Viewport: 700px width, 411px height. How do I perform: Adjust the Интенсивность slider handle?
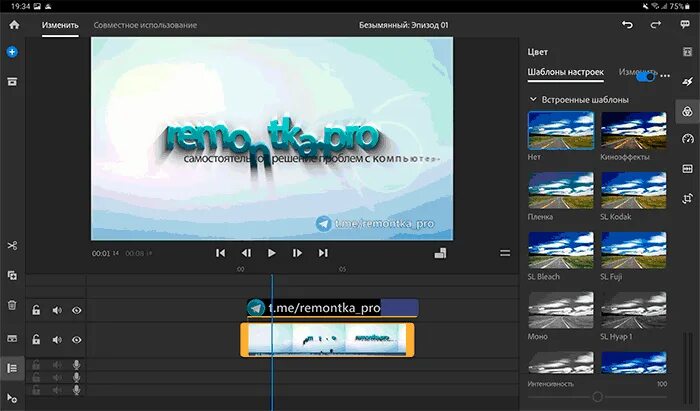[597, 396]
